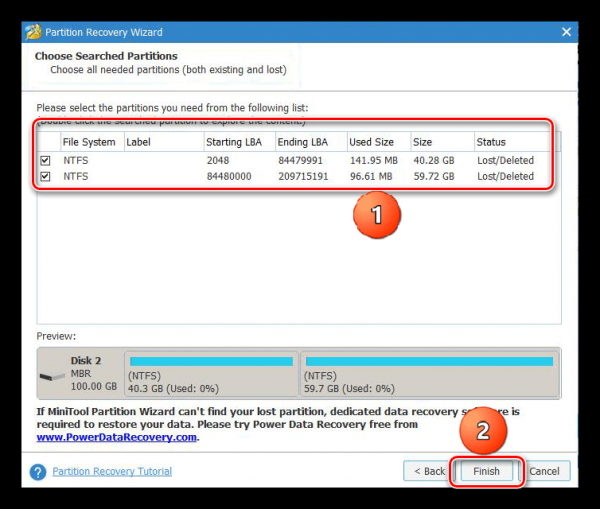Click the 100.00 GB disk size text
Screen dimensions: 600x509
(94, 387)
